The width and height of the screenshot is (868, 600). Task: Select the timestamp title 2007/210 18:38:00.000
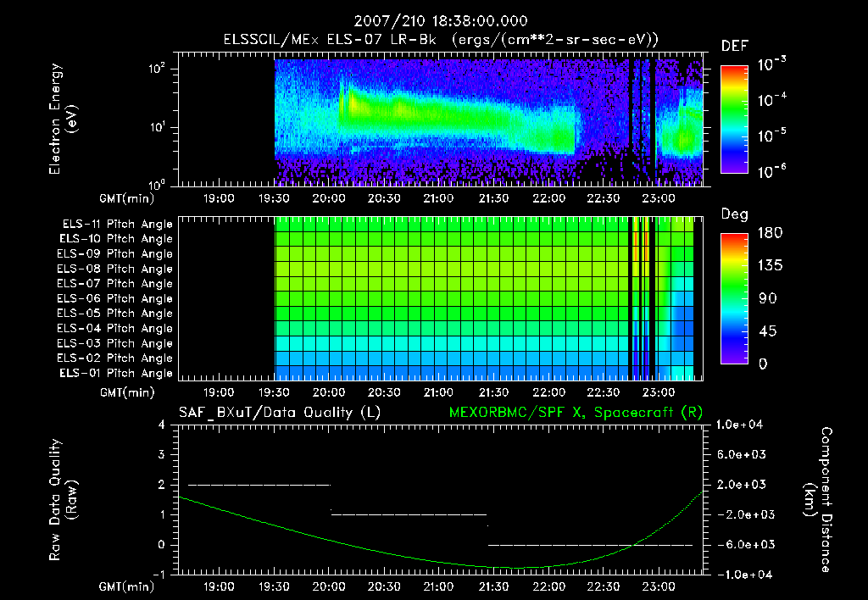coord(441,21)
